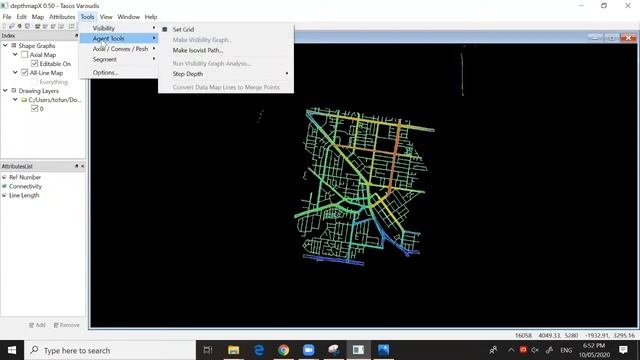
Task: Expand the Axial / Convex / Pesh submenu
Action: coord(118,49)
